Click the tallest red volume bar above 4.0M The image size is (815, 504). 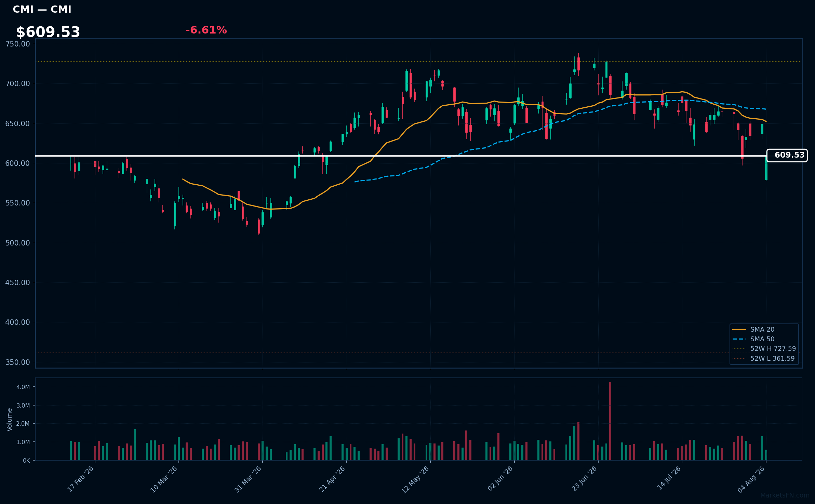click(x=610, y=421)
